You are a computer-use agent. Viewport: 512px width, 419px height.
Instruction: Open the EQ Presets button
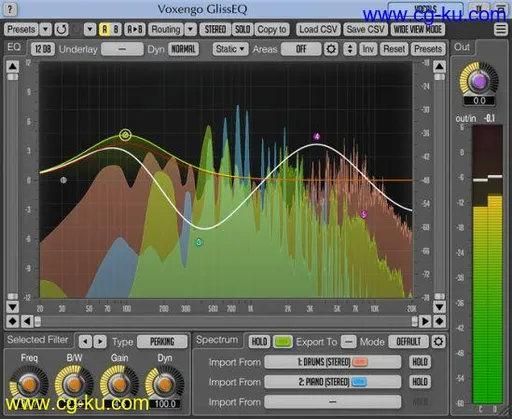pos(428,49)
